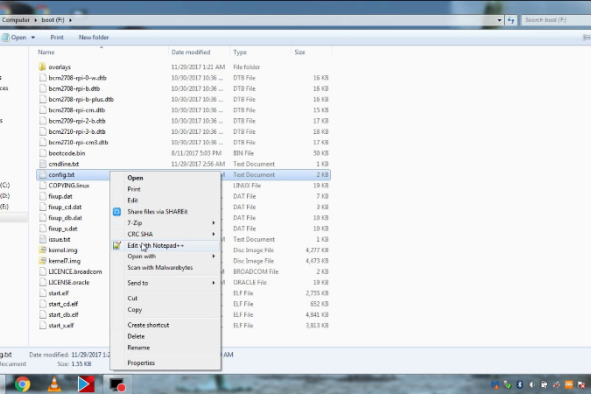Select the kernel7.img disc image icon
Viewport: 591px width, 394px height.
point(43,261)
